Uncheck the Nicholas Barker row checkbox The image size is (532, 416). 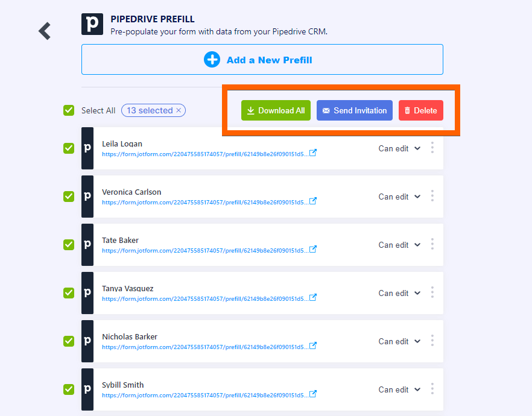tap(69, 341)
